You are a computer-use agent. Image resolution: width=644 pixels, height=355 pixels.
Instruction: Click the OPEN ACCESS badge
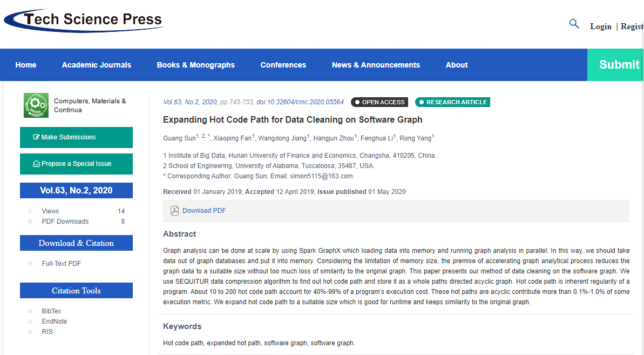379,102
